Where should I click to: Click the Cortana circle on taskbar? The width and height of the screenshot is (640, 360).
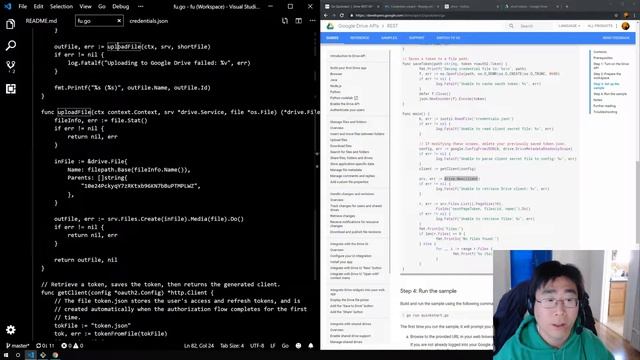click(x=18, y=355)
